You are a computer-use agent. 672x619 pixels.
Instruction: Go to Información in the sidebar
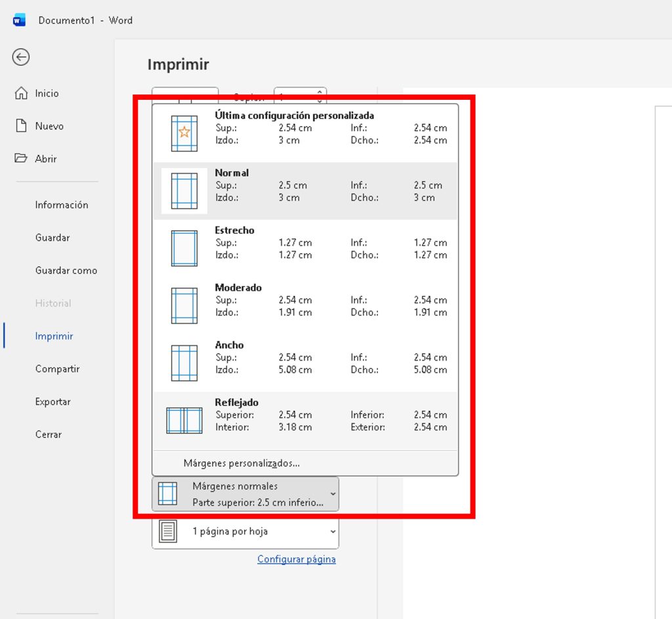point(61,205)
